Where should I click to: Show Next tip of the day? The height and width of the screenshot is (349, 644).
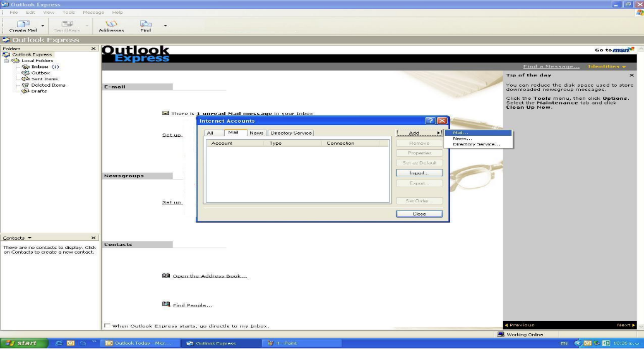click(x=626, y=325)
